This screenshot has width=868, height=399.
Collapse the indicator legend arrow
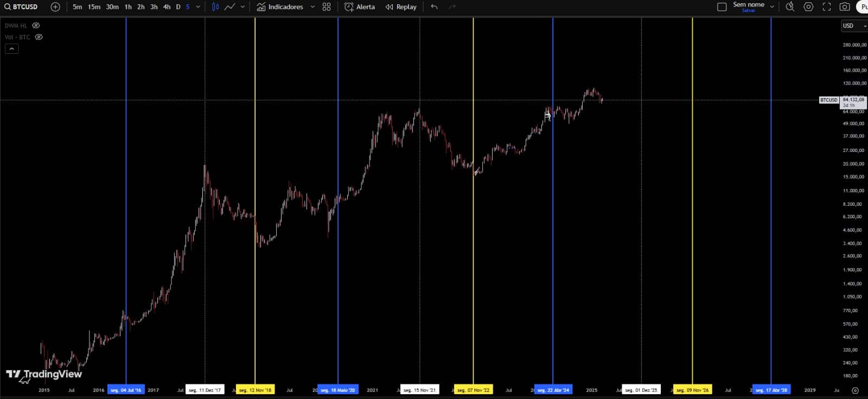point(12,49)
